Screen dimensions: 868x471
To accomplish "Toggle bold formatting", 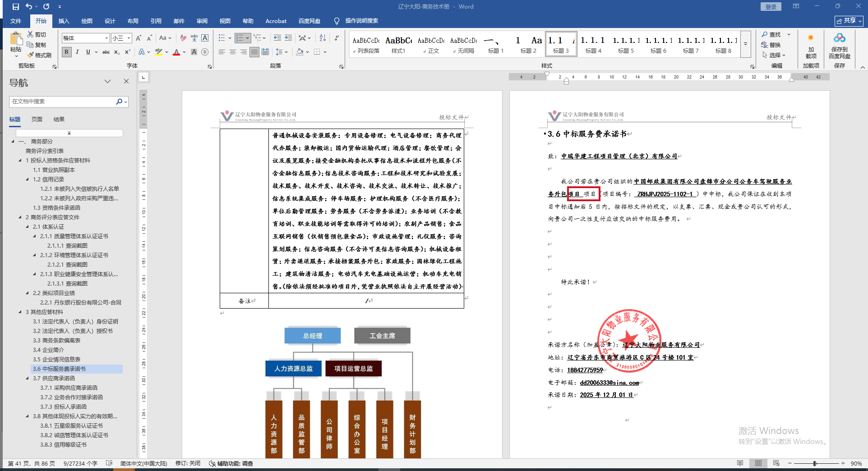I will (66, 52).
